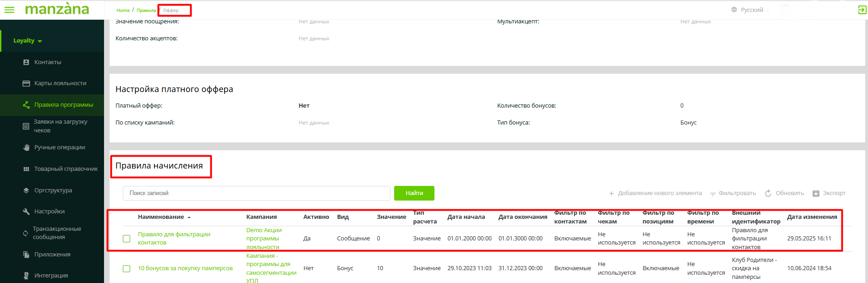Click the Обновить refresh icon
This screenshot has width=868, height=283.
click(768, 193)
